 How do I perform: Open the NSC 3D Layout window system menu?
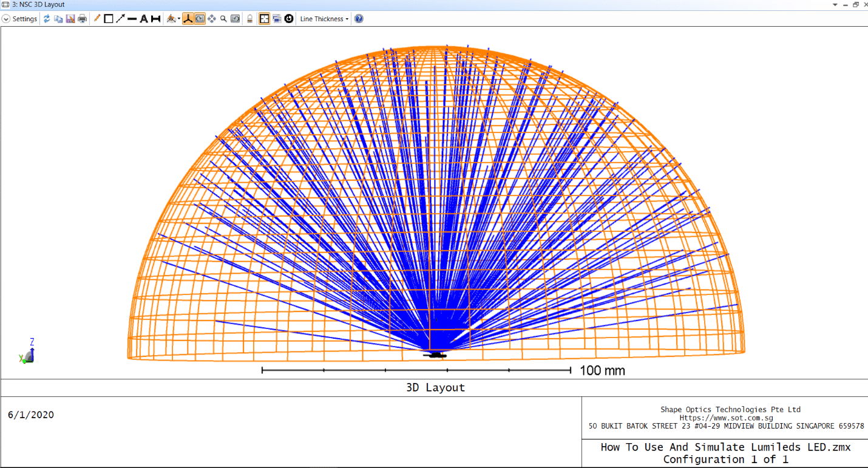pos(5,4)
